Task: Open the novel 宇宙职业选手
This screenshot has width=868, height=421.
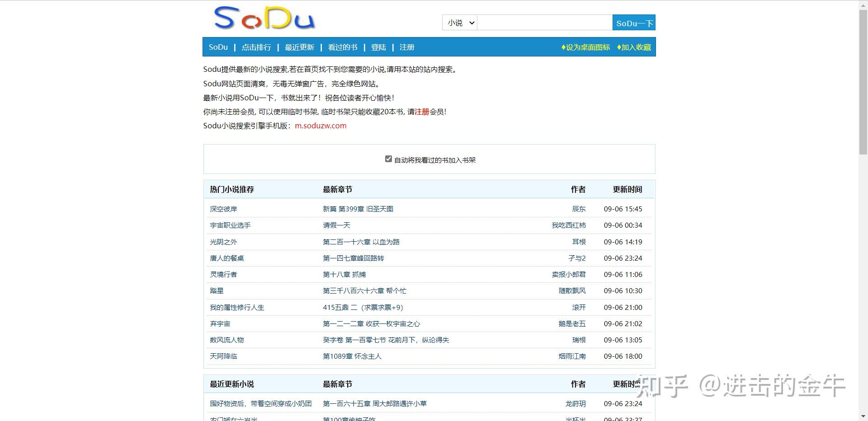Action: [230, 225]
